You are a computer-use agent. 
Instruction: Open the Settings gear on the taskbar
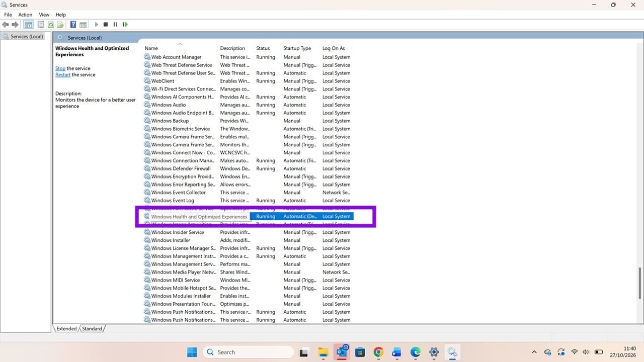[434, 352]
